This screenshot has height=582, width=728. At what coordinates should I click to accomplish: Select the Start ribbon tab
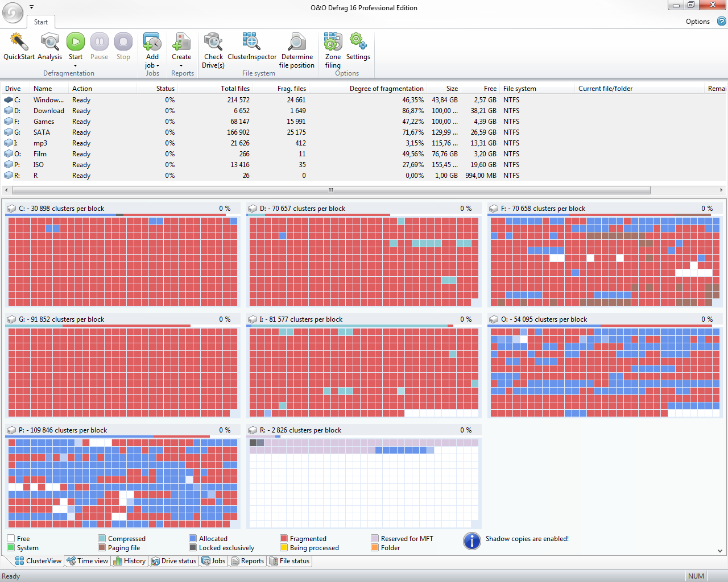point(40,22)
